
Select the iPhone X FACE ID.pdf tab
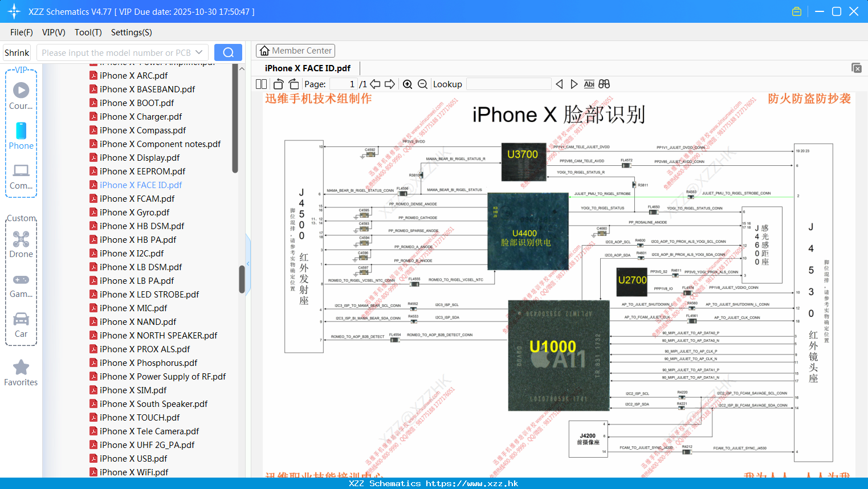[308, 68]
